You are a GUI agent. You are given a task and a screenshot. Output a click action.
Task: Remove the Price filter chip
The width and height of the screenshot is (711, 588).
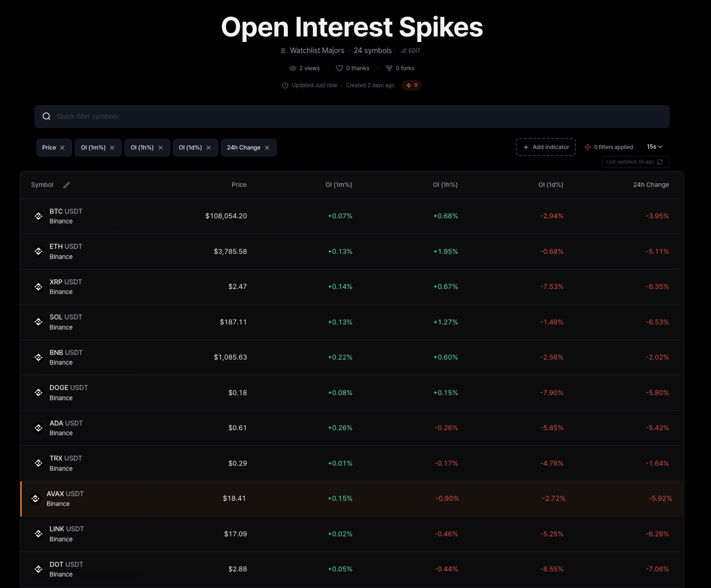point(63,147)
